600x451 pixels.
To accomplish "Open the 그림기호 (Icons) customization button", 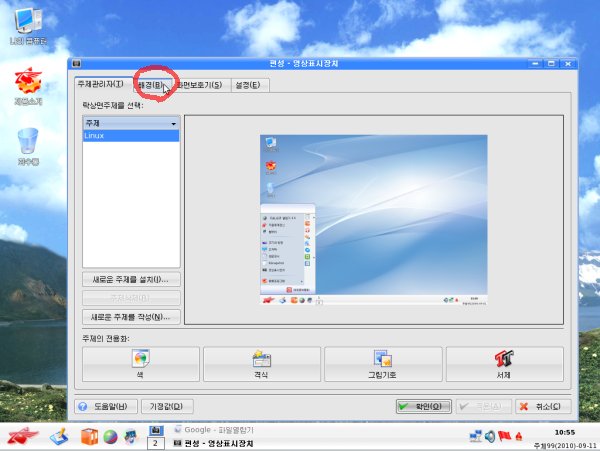I will point(382,363).
